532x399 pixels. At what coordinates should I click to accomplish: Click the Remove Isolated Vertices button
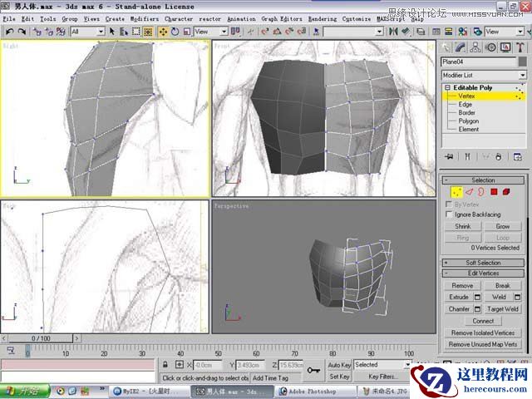483,332
